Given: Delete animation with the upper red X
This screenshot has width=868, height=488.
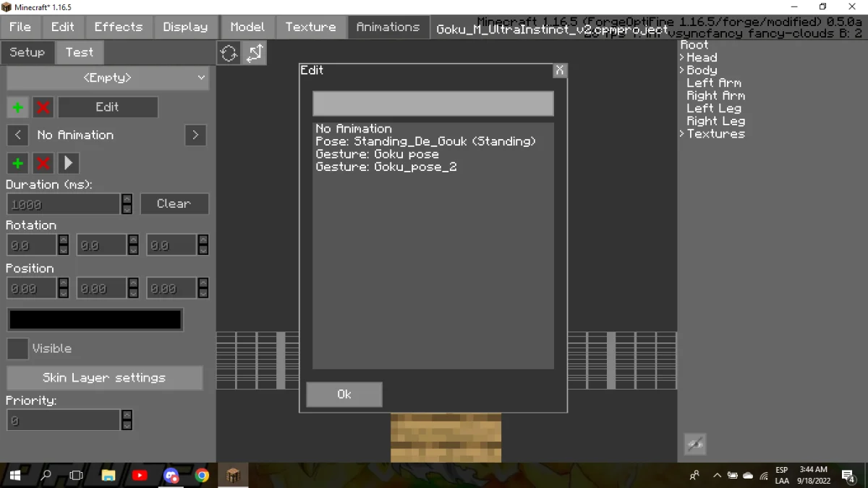Looking at the screenshot, I should (43, 107).
